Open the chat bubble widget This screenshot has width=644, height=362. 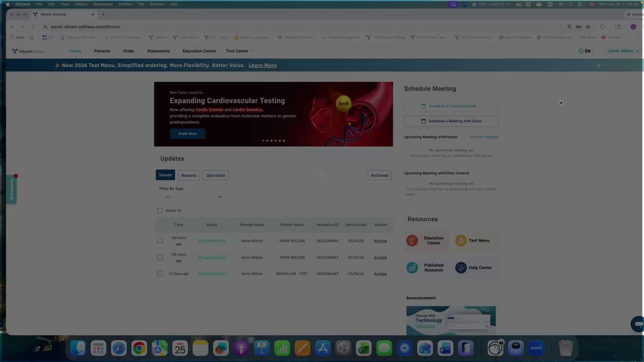(637, 324)
